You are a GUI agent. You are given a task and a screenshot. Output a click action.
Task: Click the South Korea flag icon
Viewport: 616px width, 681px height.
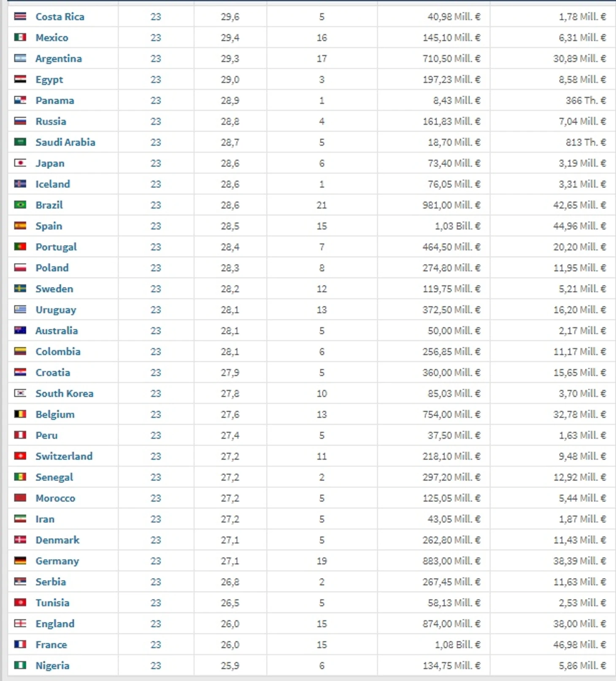point(20,393)
